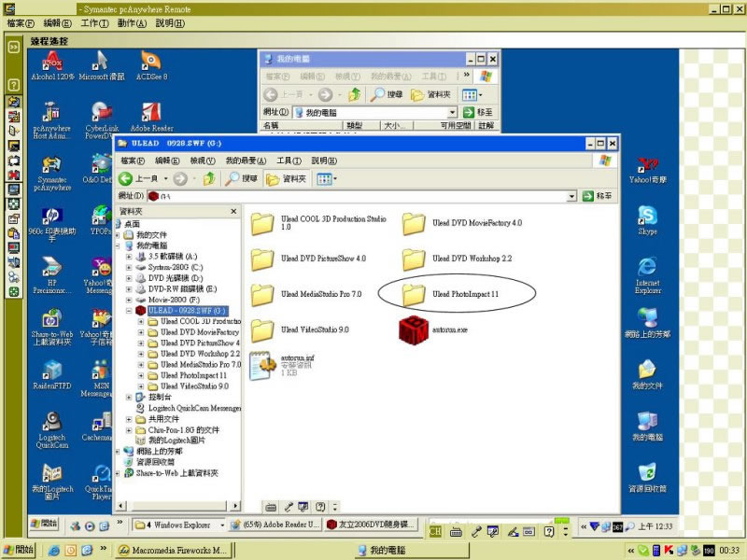
Task: Expand the System-280G (C:) drive node
Action: (129, 268)
